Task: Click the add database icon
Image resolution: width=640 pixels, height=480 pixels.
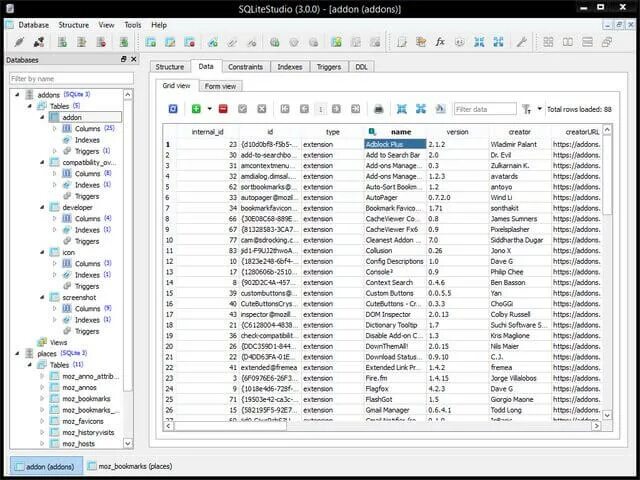Action: coord(62,42)
